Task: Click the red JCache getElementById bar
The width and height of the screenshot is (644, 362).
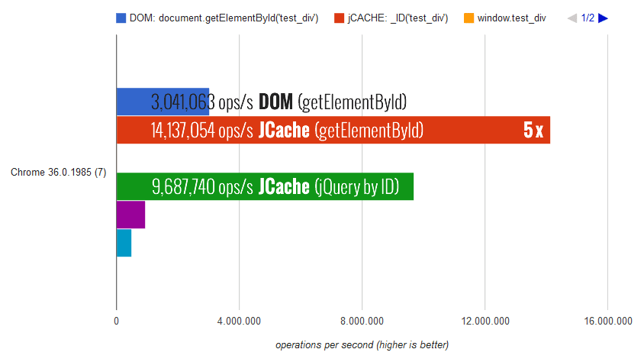Action: 333,130
